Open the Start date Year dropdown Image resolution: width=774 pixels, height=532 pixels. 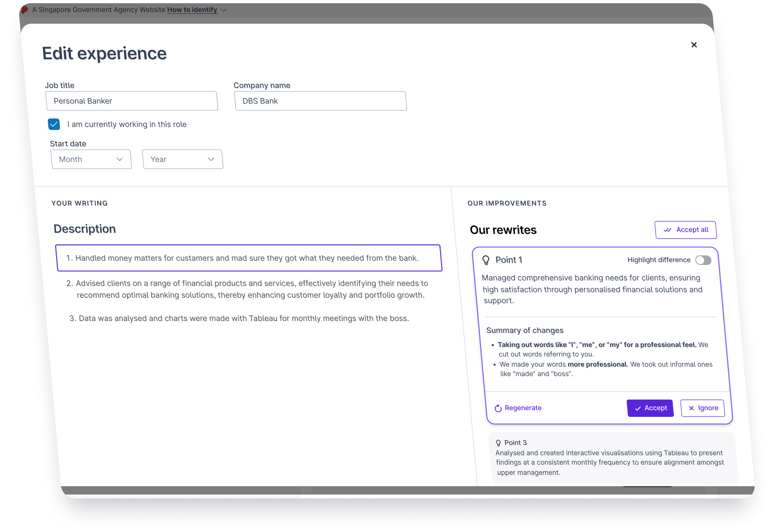(183, 159)
